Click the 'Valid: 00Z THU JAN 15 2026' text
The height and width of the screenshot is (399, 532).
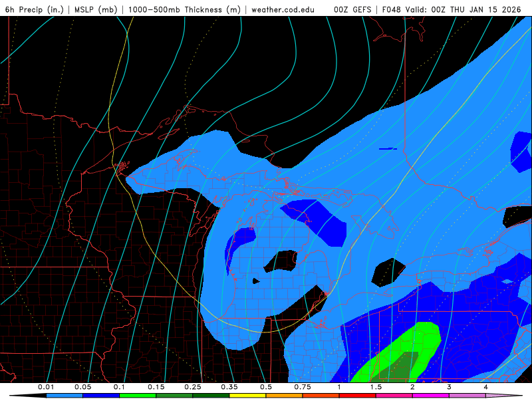click(463, 9)
